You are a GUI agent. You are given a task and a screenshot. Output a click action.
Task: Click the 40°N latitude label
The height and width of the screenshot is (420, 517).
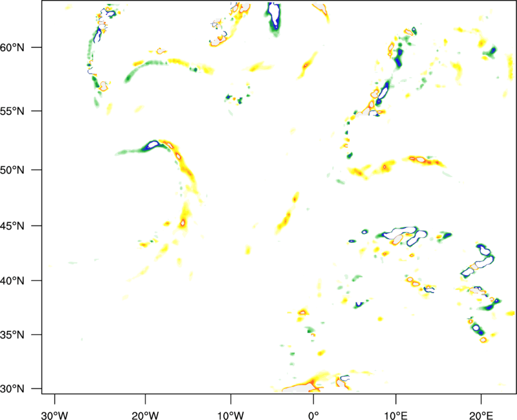click(12, 281)
